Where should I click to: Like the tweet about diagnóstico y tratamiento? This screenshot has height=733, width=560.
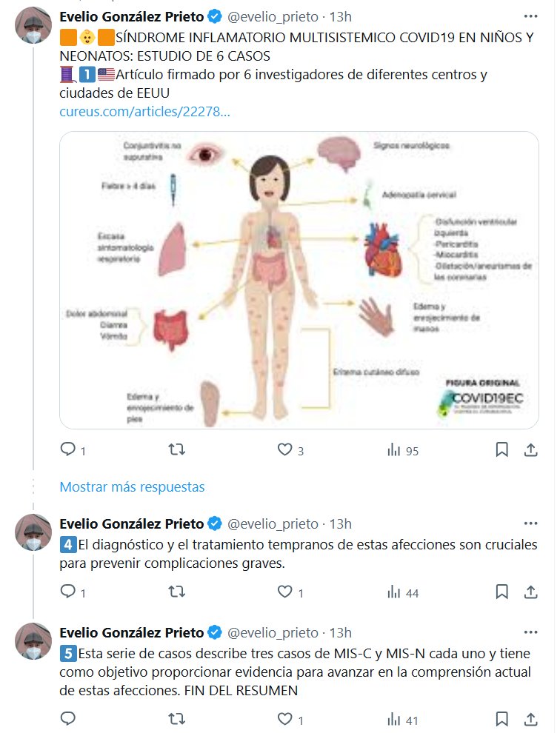pos(285,592)
